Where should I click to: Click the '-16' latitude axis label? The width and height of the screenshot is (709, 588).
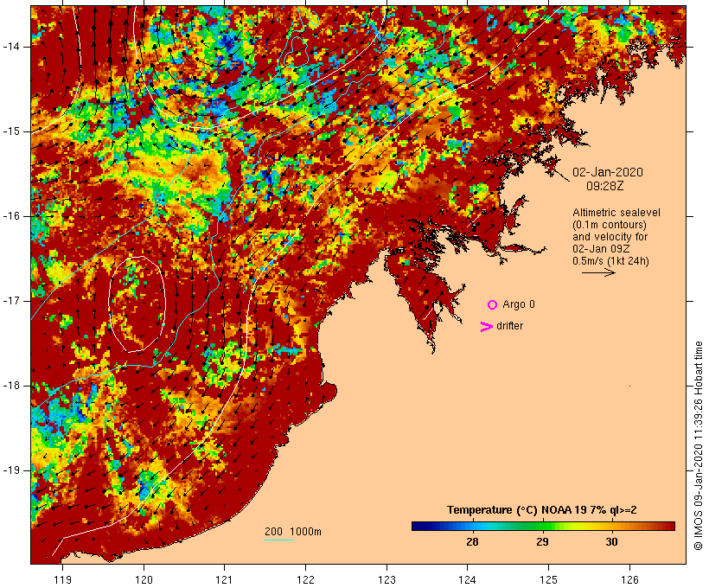click(11, 216)
